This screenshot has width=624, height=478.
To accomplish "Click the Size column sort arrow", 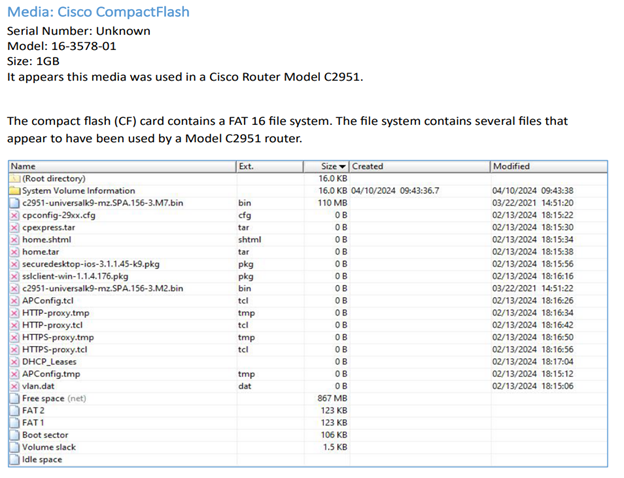I will click(344, 166).
